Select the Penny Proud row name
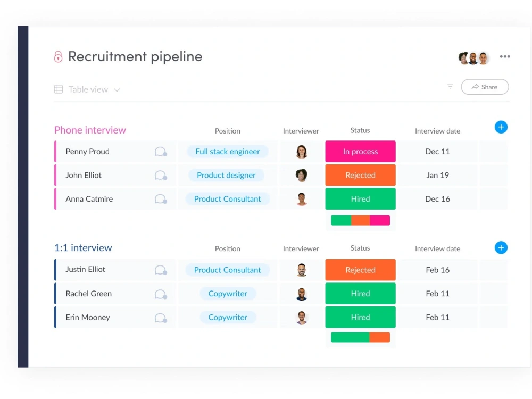Viewport: 532px width, 399px height. [88, 152]
